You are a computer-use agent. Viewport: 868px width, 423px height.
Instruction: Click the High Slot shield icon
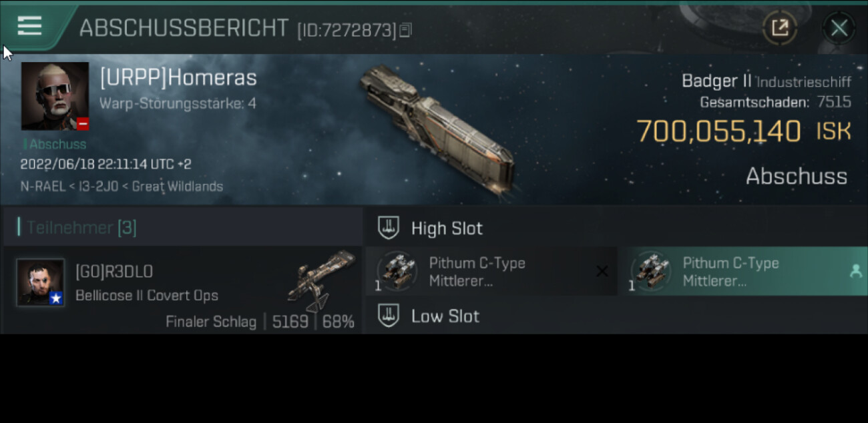point(389,228)
